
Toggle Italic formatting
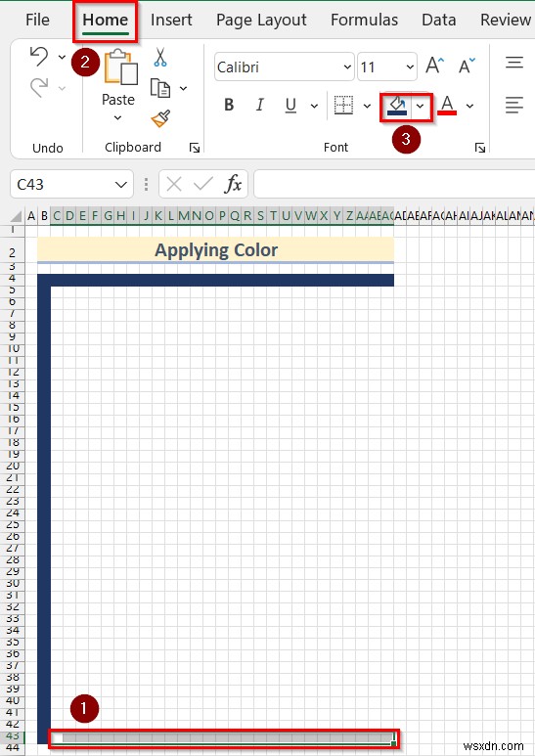point(260,105)
